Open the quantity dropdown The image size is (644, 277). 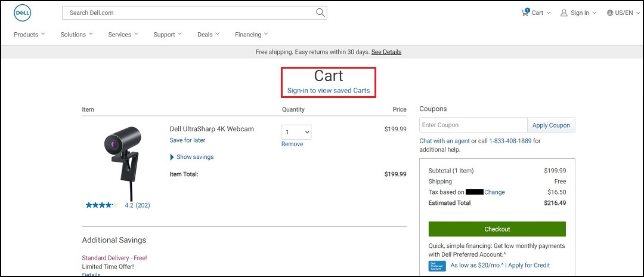(x=296, y=133)
